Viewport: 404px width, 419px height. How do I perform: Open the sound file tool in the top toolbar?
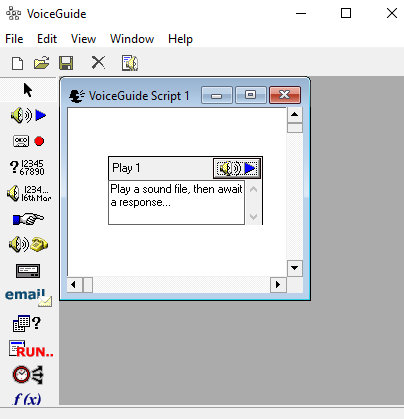(x=130, y=63)
